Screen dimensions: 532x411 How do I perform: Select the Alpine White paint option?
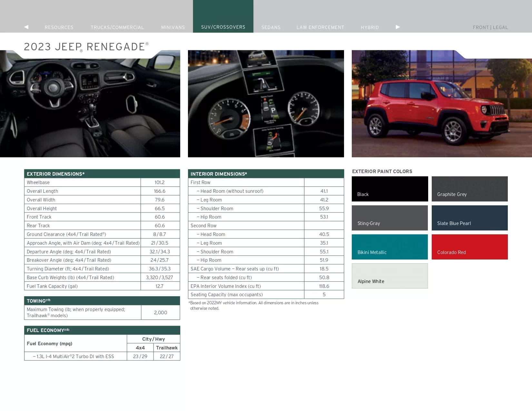pyautogui.click(x=389, y=276)
